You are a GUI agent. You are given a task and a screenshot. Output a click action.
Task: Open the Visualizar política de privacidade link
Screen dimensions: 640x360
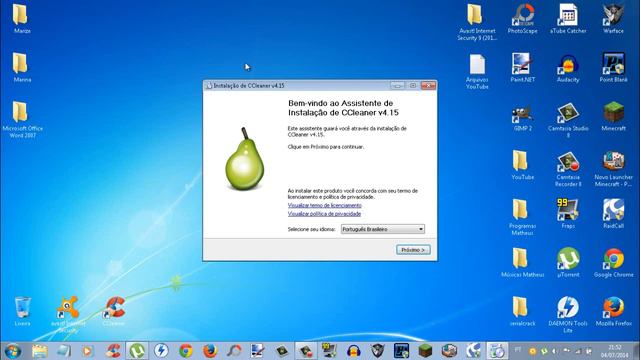[324, 214]
